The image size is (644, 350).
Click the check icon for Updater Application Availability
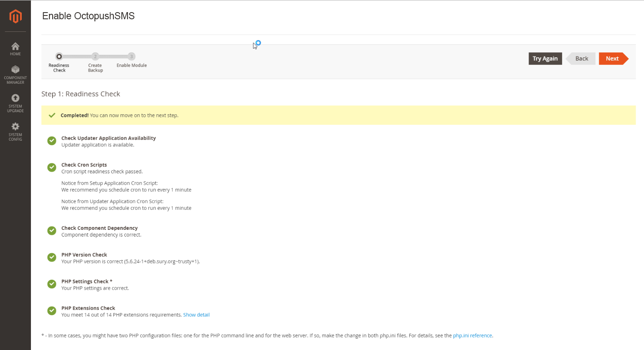click(x=52, y=141)
